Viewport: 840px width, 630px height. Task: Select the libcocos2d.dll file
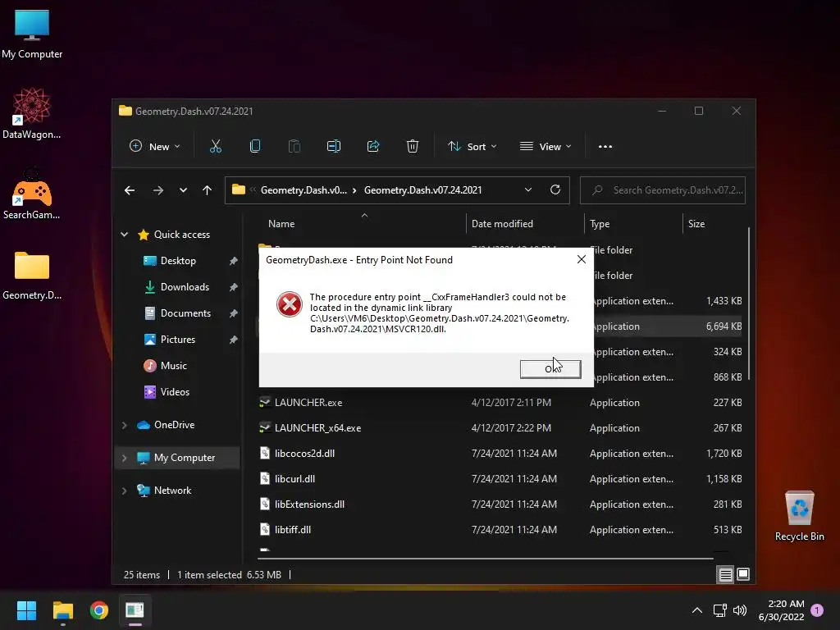tap(304, 453)
